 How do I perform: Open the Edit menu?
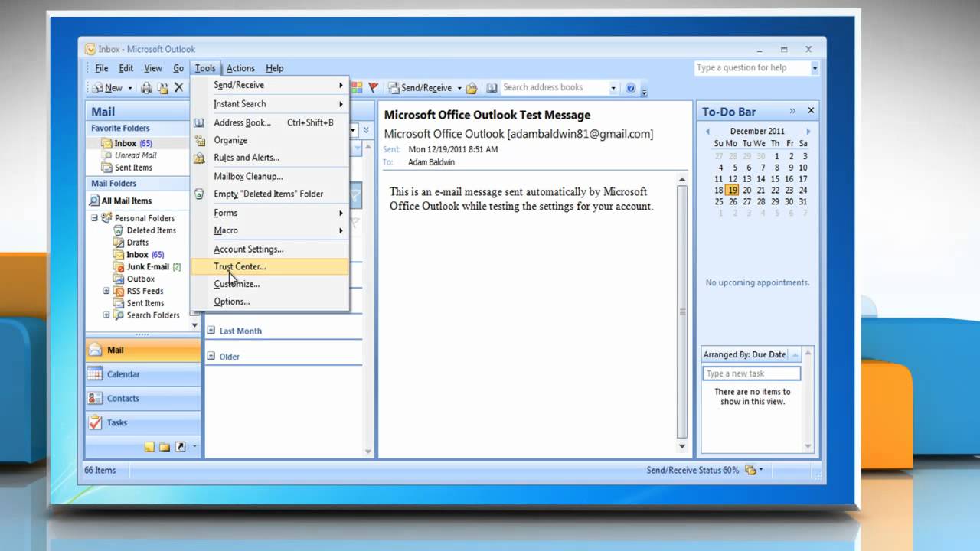(x=126, y=68)
